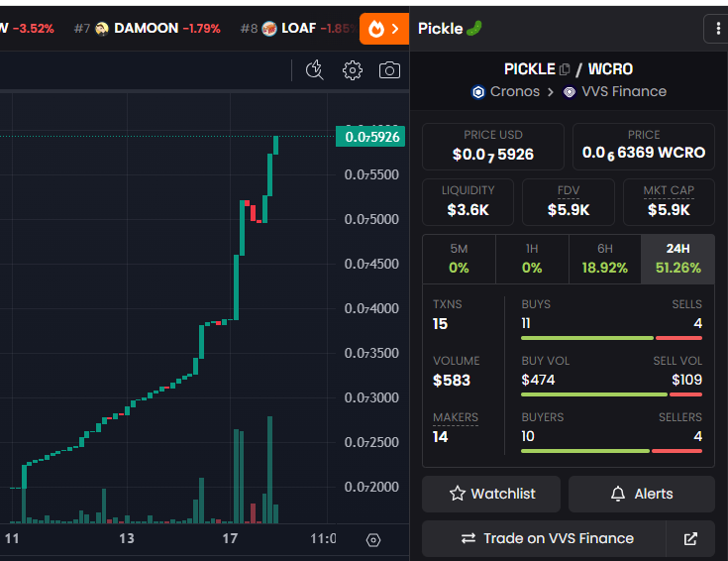Click the date label 11 on time axis
Image resolution: width=728 pixels, height=561 pixels.
pyautogui.click(x=12, y=538)
